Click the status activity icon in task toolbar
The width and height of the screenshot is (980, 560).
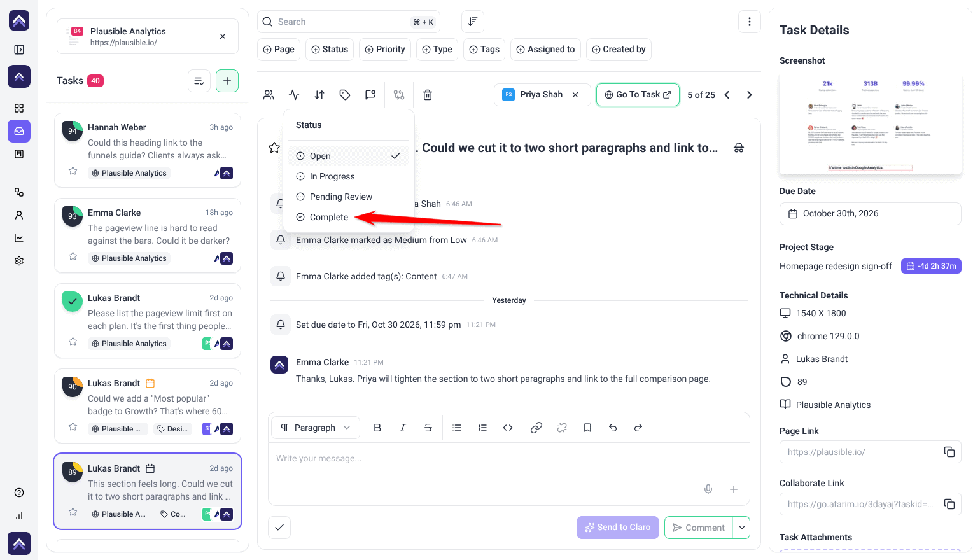294,95
